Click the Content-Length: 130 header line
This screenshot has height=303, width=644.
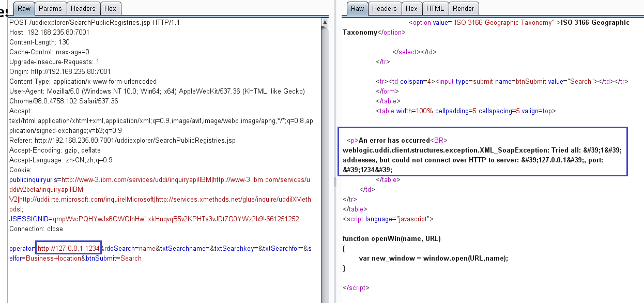[39, 42]
